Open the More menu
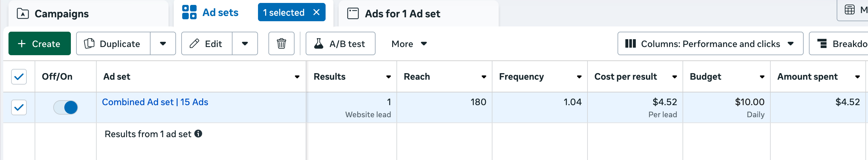The image size is (868, 160). (409, 43)
